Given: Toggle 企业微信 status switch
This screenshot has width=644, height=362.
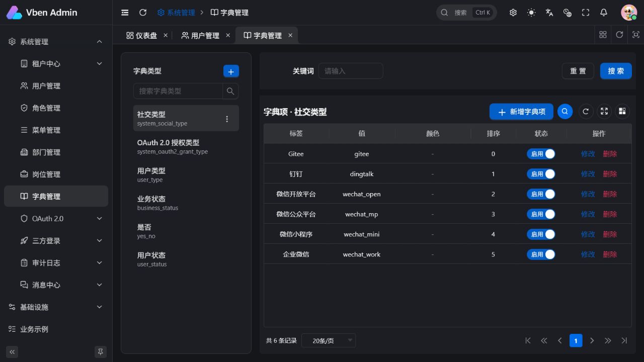Looking at the screenshot, I should [x=541, y=254].
